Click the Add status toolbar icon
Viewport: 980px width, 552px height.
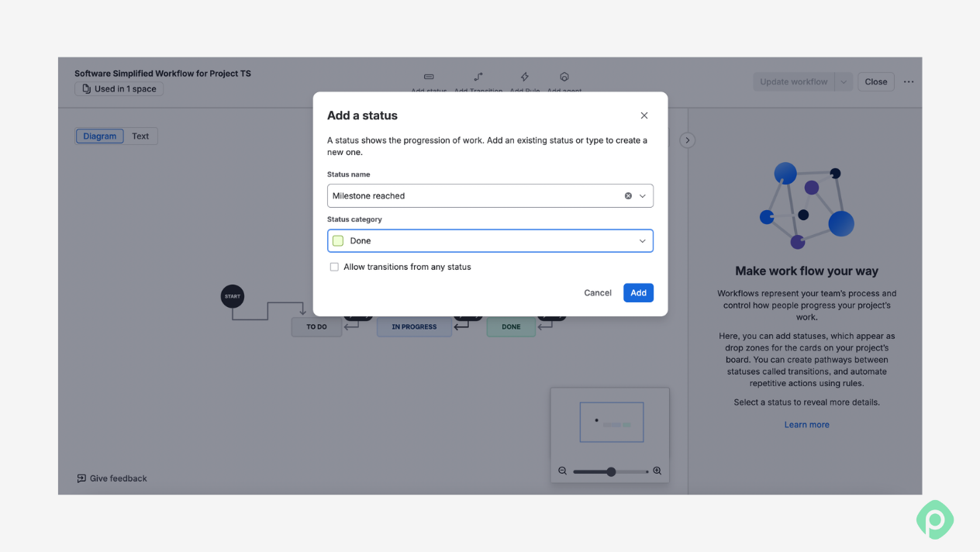point(429,77)
